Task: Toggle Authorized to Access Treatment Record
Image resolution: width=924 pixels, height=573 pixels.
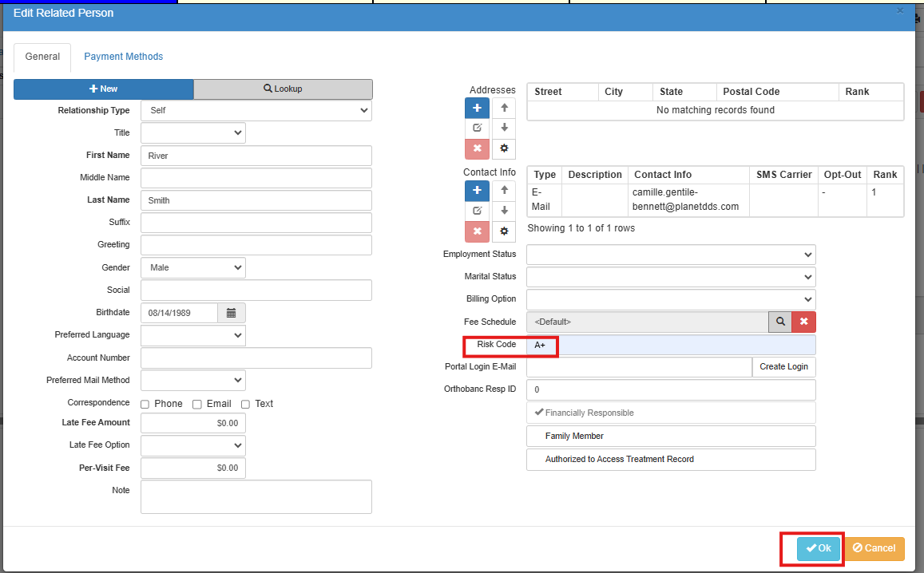Action: click(671, 460)
